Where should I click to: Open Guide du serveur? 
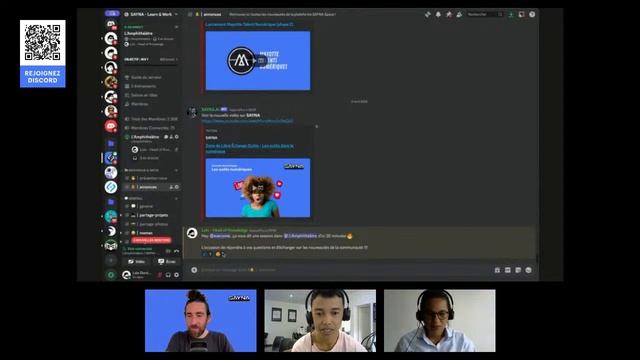click(146, 77)
